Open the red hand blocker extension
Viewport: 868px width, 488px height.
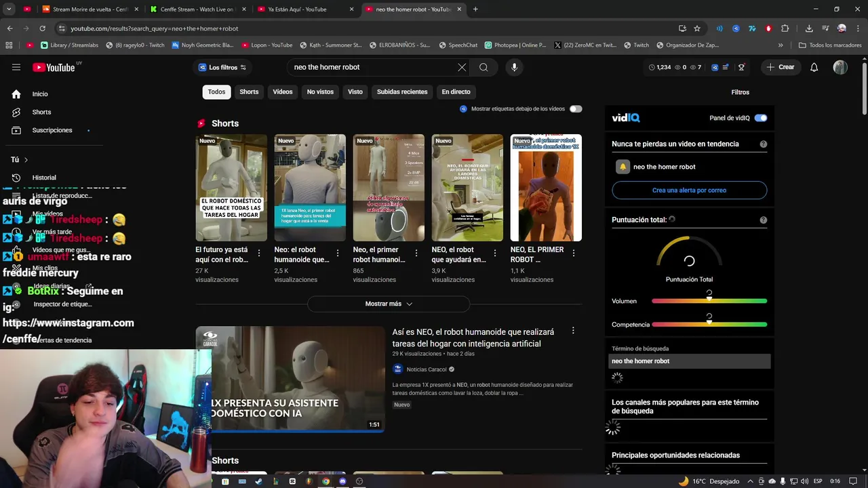[768, 28]
